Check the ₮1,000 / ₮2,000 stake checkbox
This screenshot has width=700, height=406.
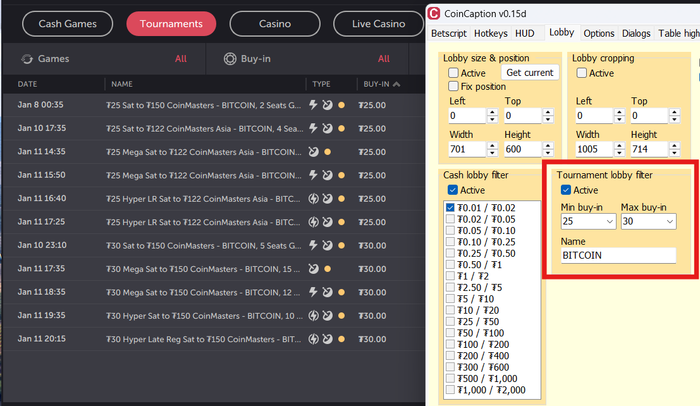[x=450, y=390]
